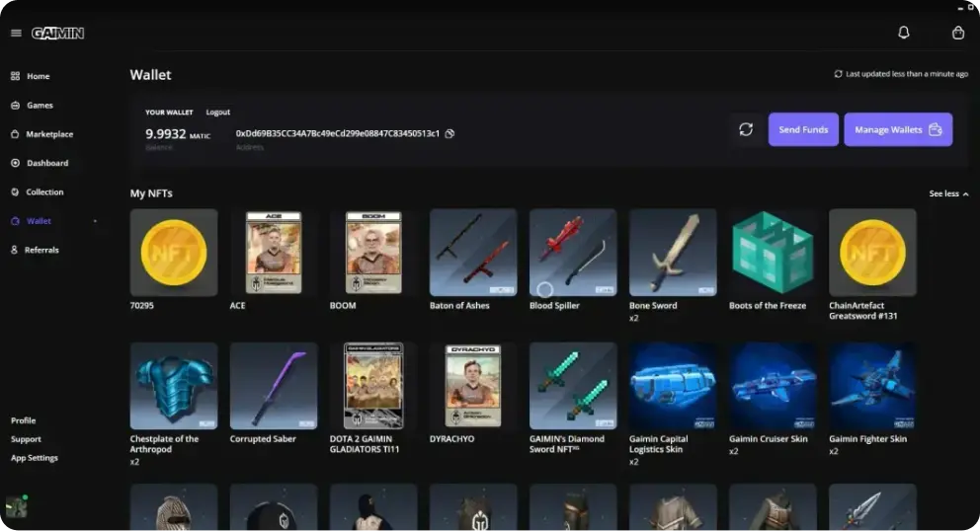
Task: Click the Manage Wallets button
Action: pyautogui.click(x=898, y=129)
